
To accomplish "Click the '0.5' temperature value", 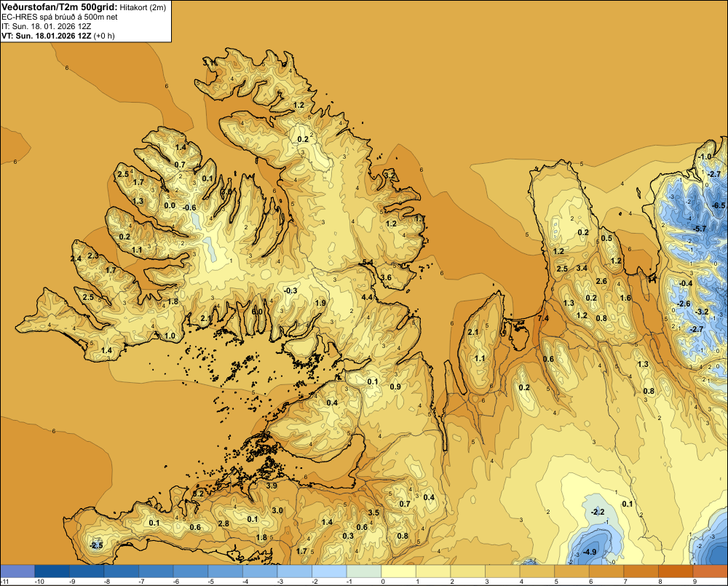I will pos(607,238).
